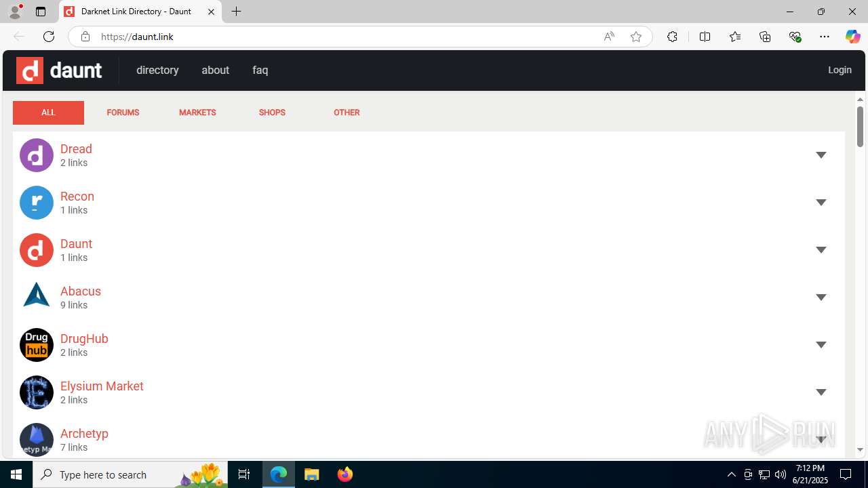Expand the Abacus links dropdown arrow
868x488 pixels.
click(x=821, y=298)
